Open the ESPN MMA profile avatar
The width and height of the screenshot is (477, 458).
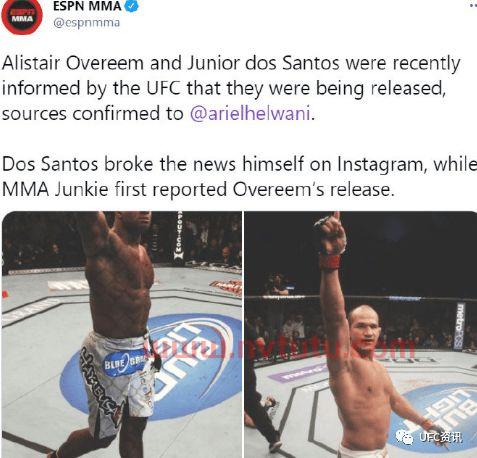tap(22, 15)
